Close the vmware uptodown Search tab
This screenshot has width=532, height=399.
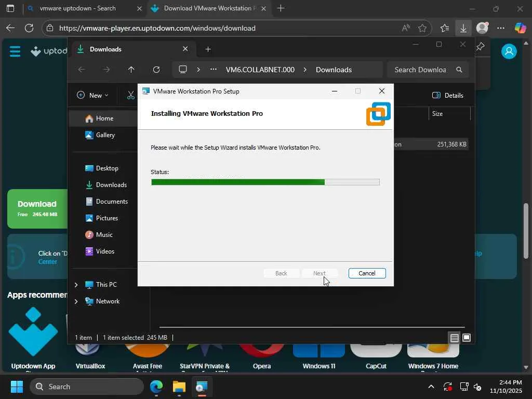[x=139, y=8]
